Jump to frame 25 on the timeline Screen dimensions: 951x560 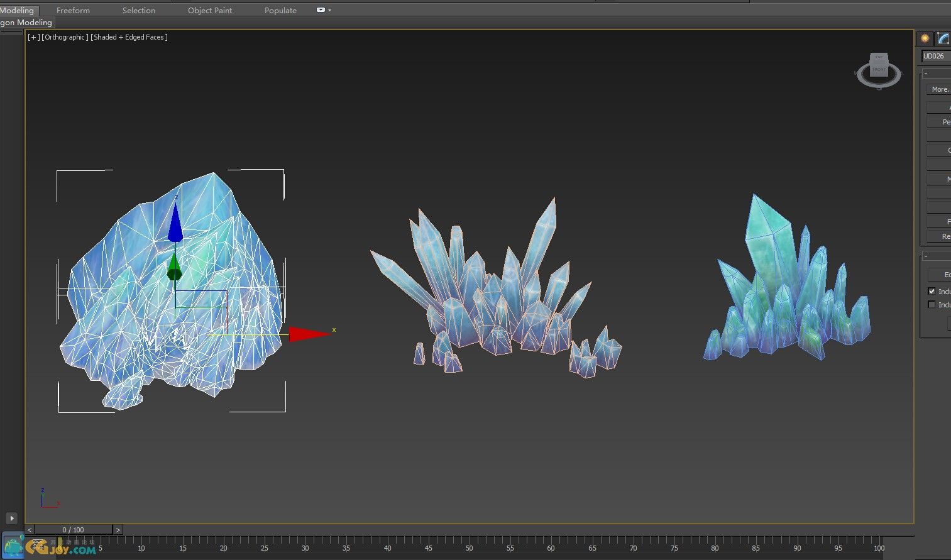pyautogui.click(x=264, y=548)
